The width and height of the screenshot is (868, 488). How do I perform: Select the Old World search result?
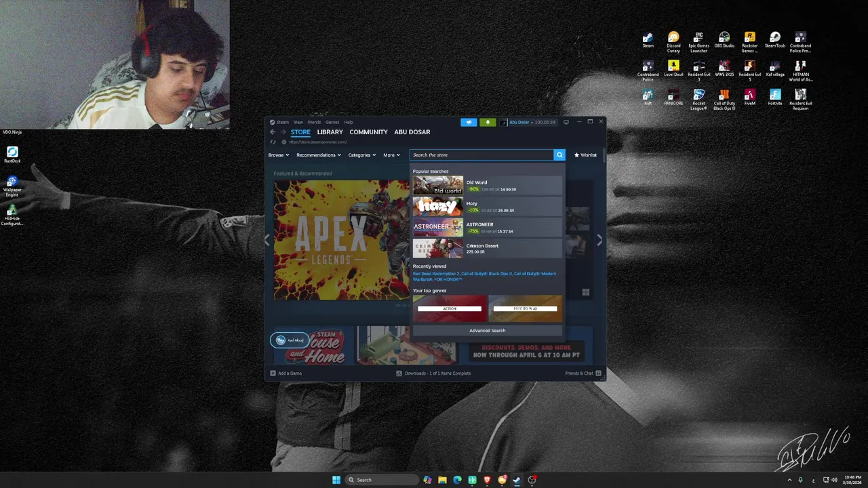coord(488,186)
